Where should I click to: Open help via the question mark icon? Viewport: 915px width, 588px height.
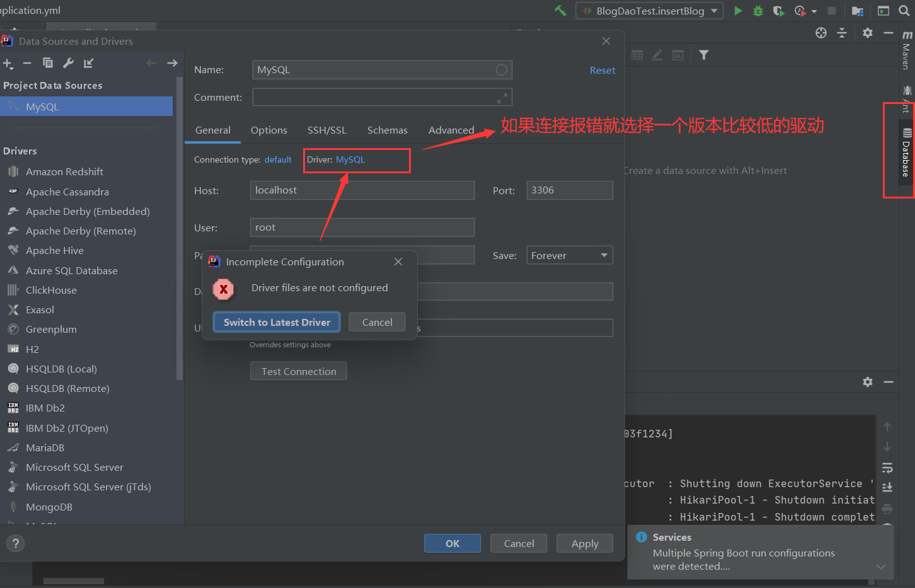pos(16,543)
